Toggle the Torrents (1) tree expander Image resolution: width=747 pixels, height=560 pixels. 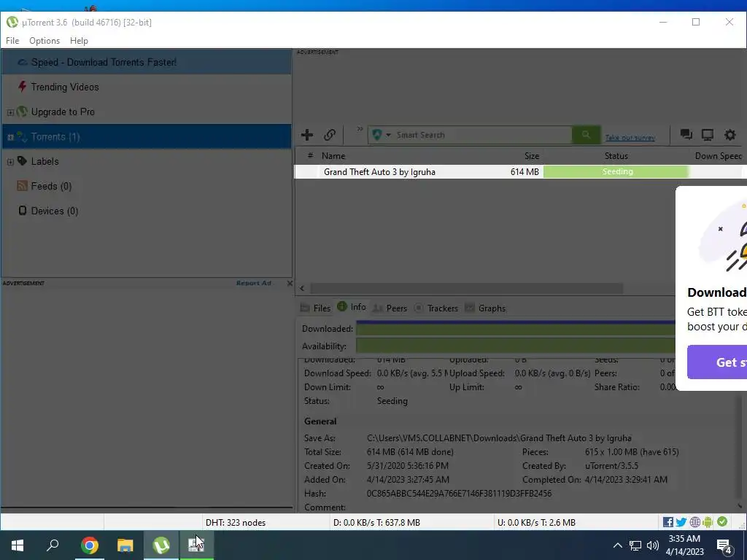[x=10, y=137]
